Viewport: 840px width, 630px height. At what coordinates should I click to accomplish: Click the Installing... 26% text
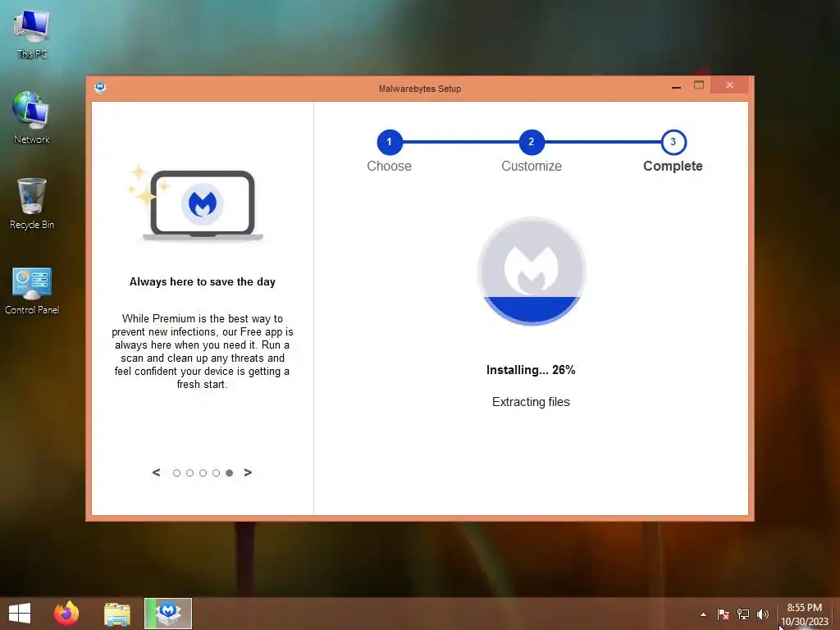531,370
